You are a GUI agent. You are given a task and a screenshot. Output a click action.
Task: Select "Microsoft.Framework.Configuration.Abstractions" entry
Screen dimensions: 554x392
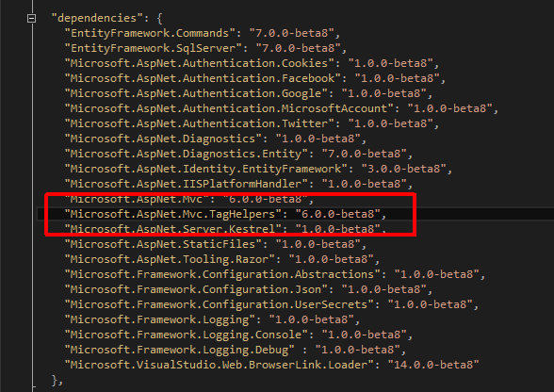click(222, 274)
